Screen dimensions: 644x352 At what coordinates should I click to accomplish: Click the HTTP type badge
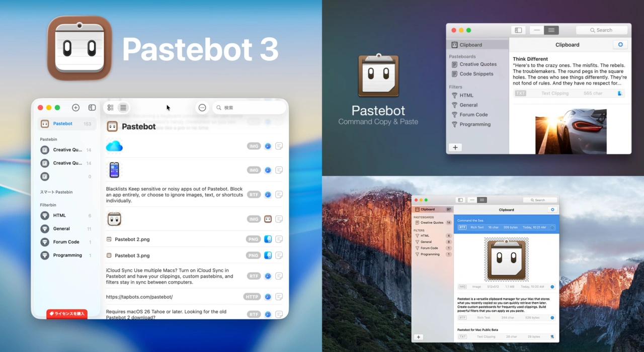pos(252,297)
